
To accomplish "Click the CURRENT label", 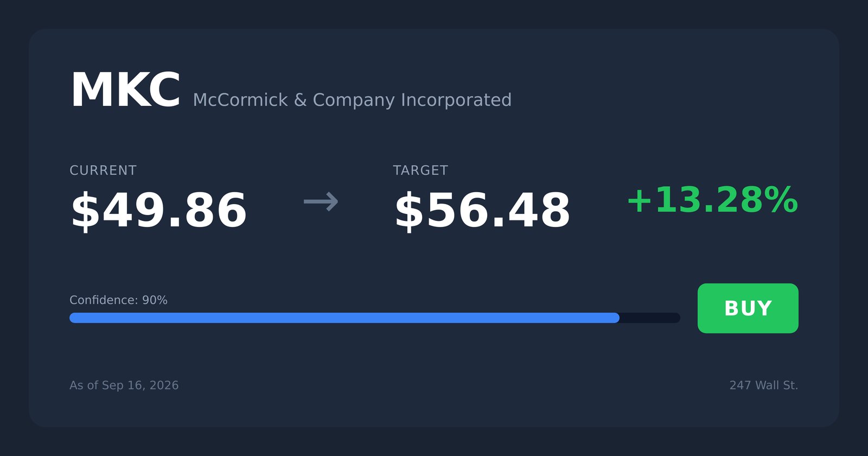I will (103, 170).
